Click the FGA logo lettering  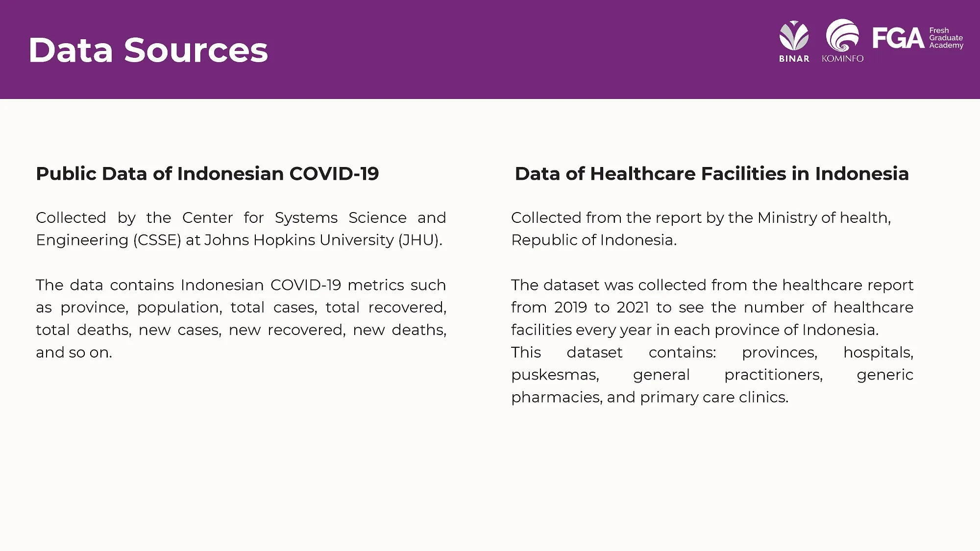click(x=898, y=38)
